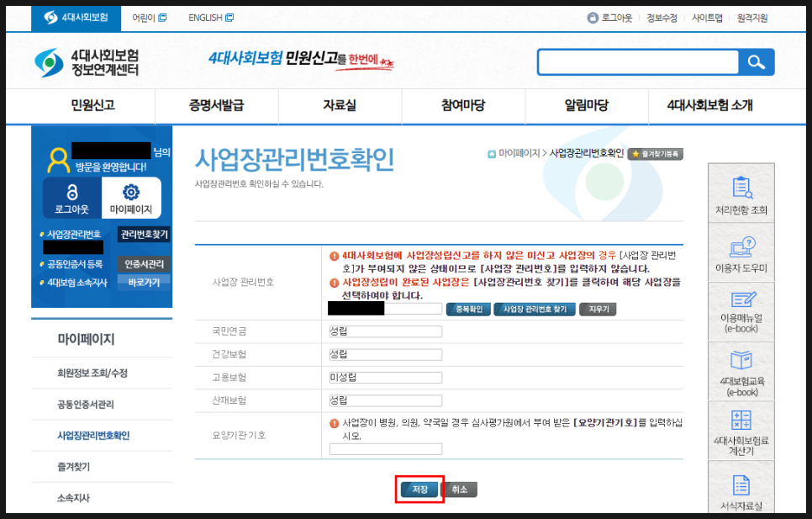This screenshot has width=812, height=519.
Task: Open the 자료실 main menu
Action: (340, 106)
